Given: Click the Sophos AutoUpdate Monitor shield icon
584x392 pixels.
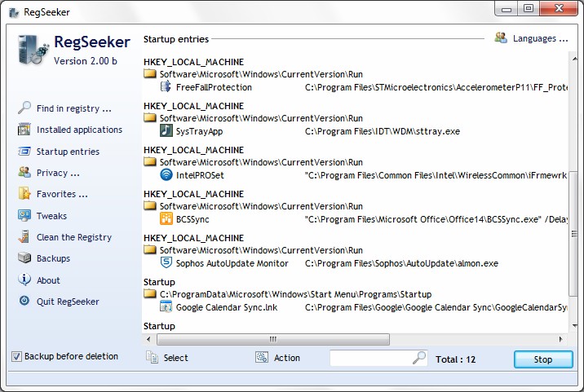Looking at the screenshot, I should point(166,262).
